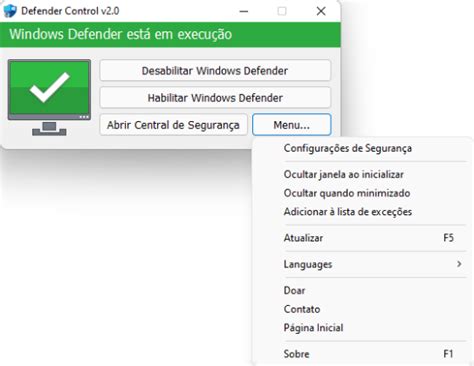Click Habilitar Windows Defender button
This screenshot has width=474, height=366.
click(215, 98)
